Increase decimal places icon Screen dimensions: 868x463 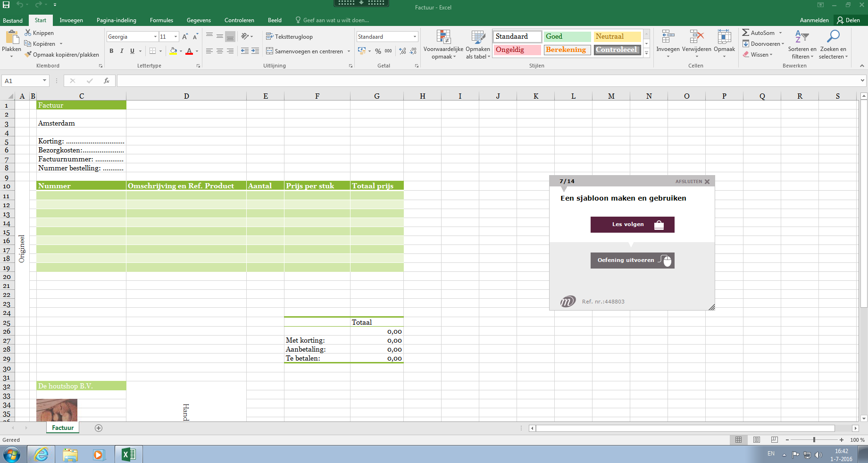pos(402,51)
